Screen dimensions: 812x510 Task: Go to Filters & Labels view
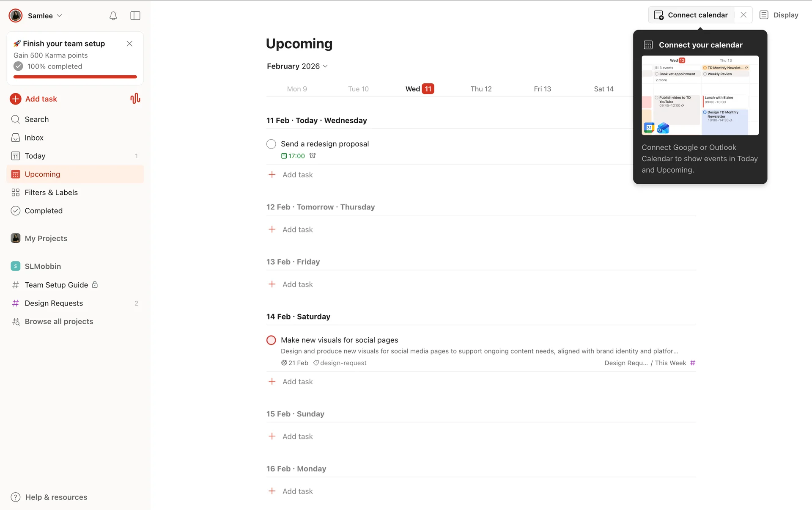pos(51,193)
